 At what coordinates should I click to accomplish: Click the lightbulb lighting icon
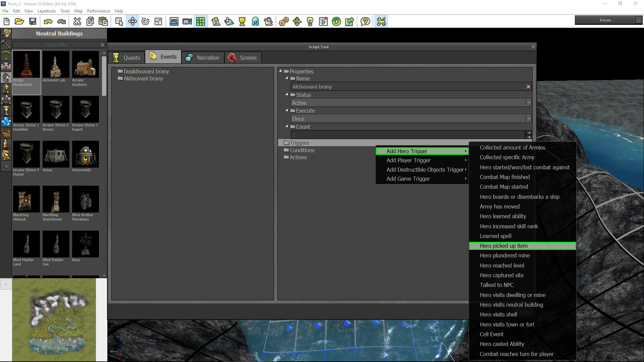coord(310,22)
